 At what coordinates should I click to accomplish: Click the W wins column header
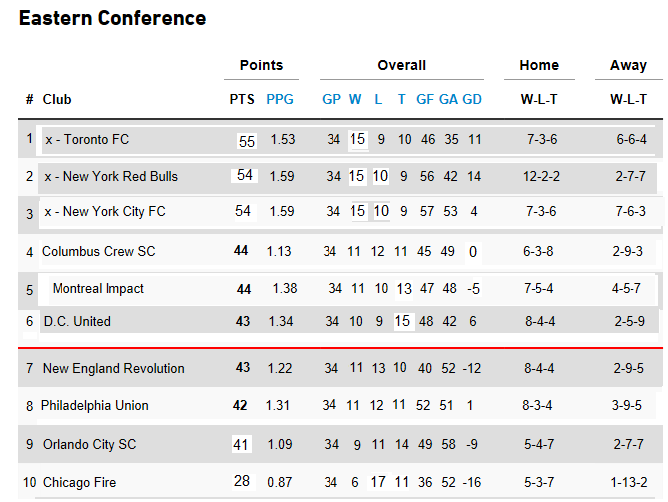pyautogui.click(x=355, y=100)
